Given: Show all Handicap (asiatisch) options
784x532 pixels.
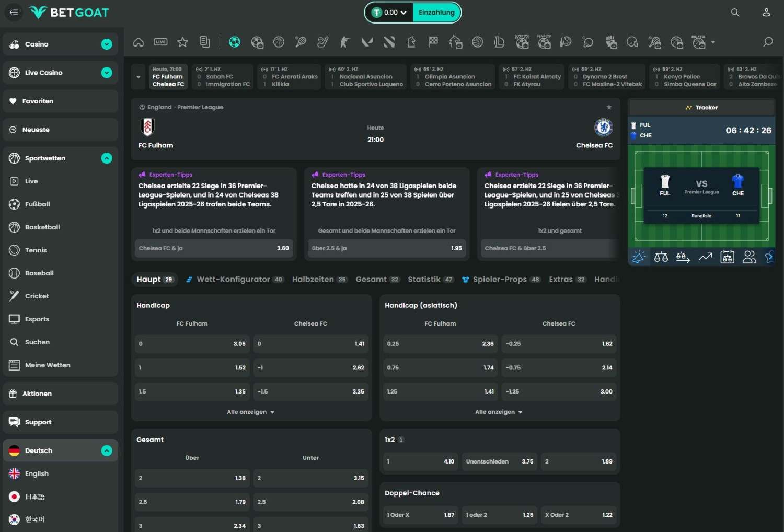Looking at the screenshot, I should (499, 412).
